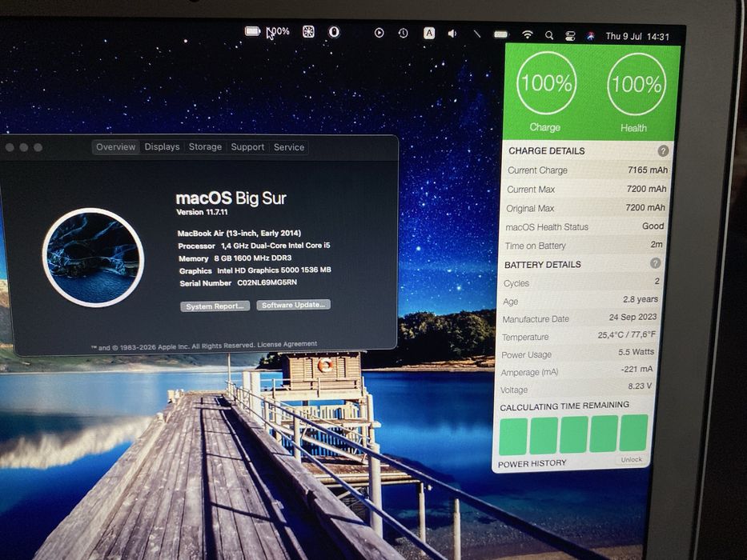Screen dimensions: 747x560
Task: Click MacBook Air (13-inch, Early 2014) text
Action: [x=239, y=233]
